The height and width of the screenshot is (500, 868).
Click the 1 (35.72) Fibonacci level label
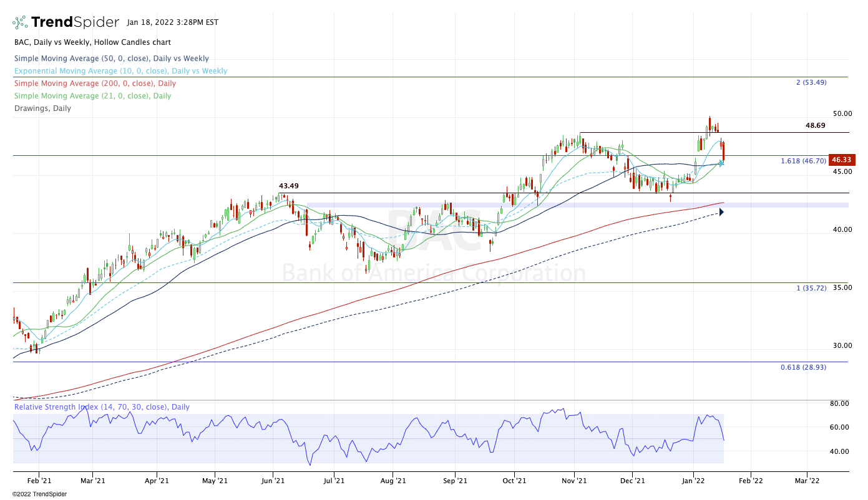(811, 288)
